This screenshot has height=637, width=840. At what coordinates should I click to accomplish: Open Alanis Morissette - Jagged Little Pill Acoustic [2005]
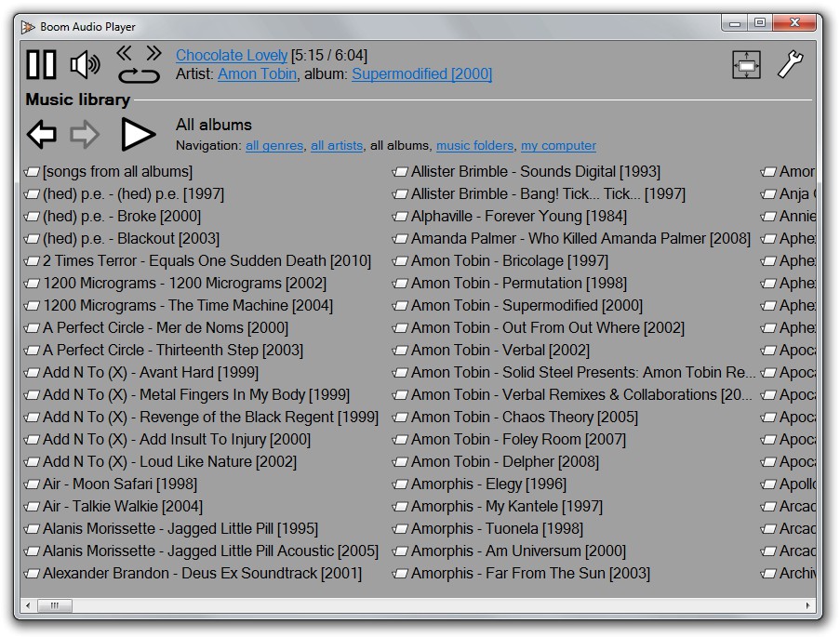pos(210,551)
